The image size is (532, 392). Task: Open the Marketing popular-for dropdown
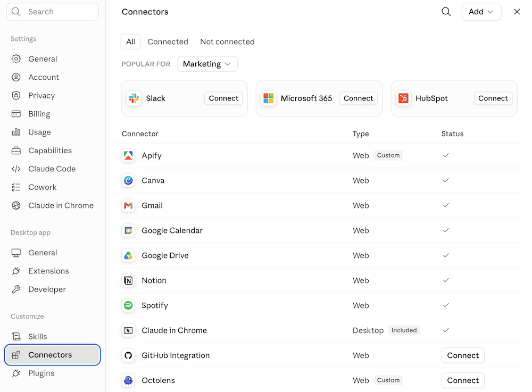(207, 64)
